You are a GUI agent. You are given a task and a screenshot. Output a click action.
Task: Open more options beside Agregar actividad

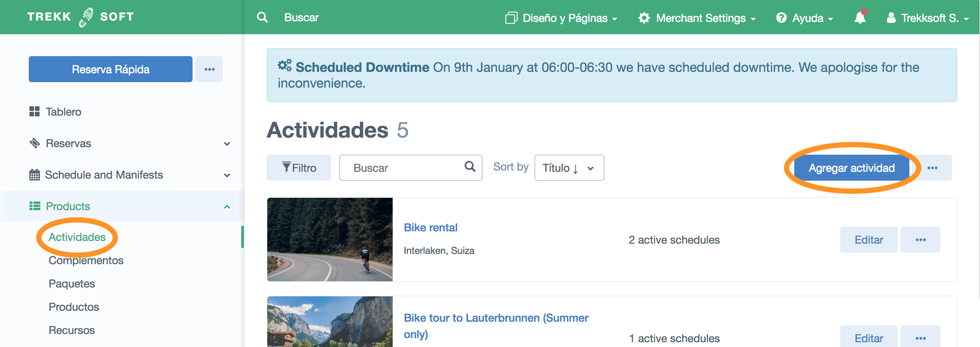[932, 168]
